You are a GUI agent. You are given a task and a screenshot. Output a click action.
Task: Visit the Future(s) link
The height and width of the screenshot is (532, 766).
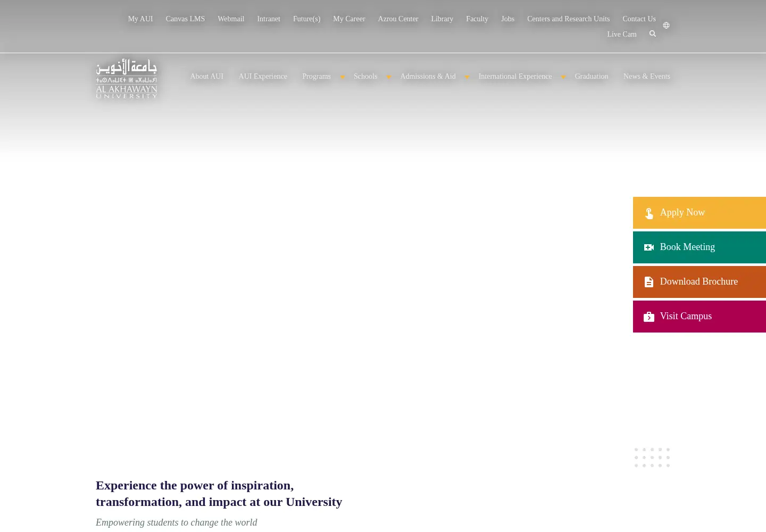(307, 19)
